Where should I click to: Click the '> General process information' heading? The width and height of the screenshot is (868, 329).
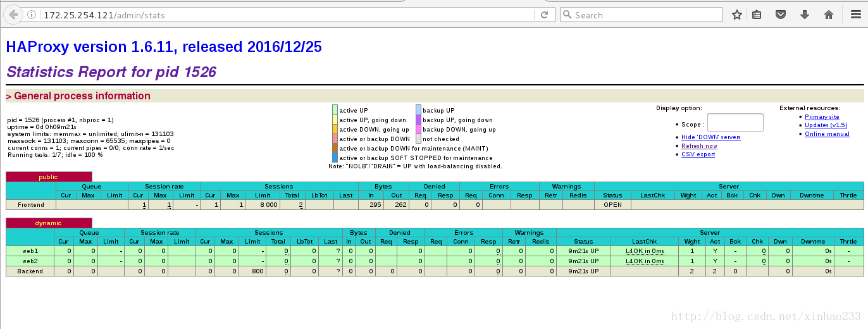pyautogui.click(x=78, y=96)
